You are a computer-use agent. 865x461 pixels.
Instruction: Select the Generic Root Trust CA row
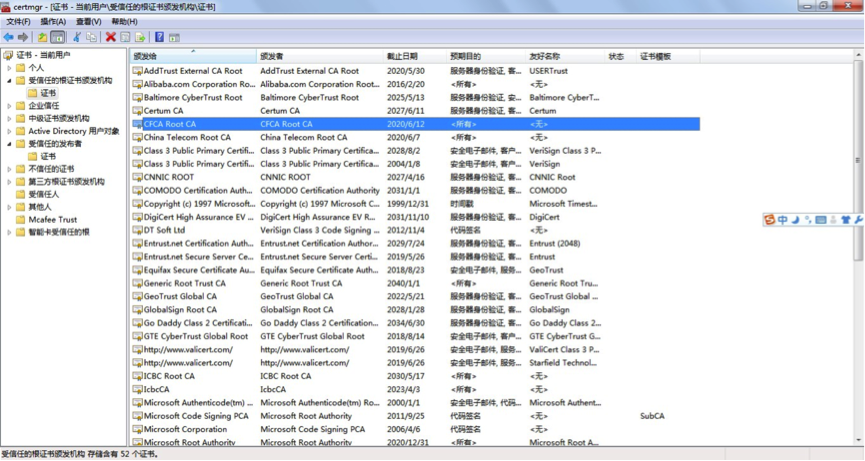pyautogui.click(x=416, y=283)
